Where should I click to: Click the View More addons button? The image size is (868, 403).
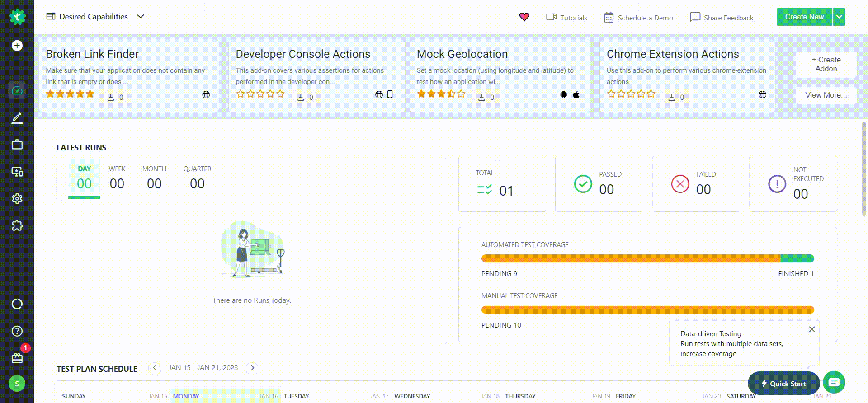coord(826,95)
